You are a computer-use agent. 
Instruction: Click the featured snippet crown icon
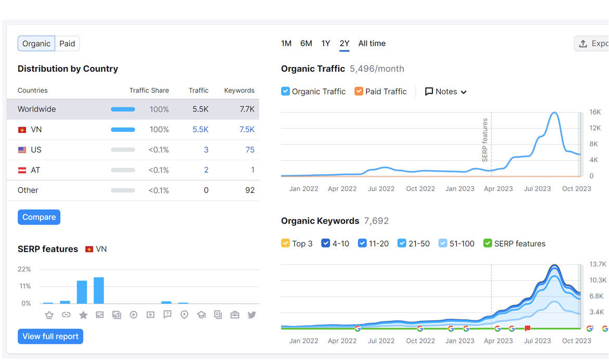pyautogui.click(x=49, y=315)
